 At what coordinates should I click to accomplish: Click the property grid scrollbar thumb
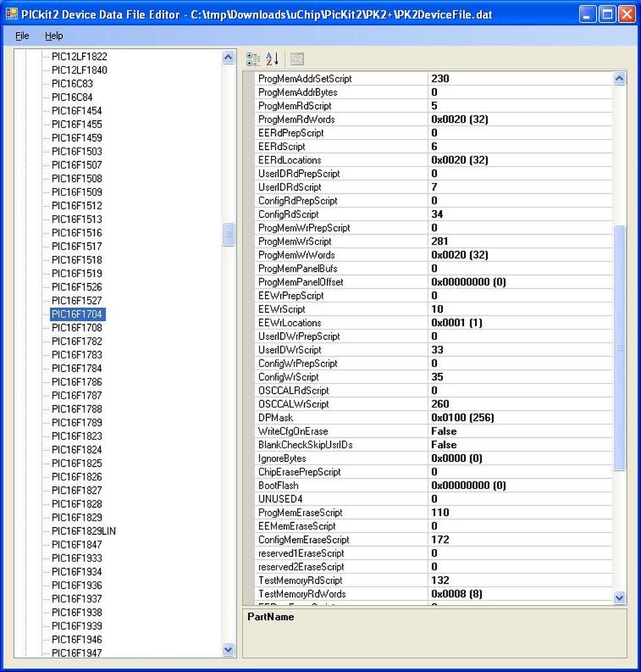pos(619,348)
